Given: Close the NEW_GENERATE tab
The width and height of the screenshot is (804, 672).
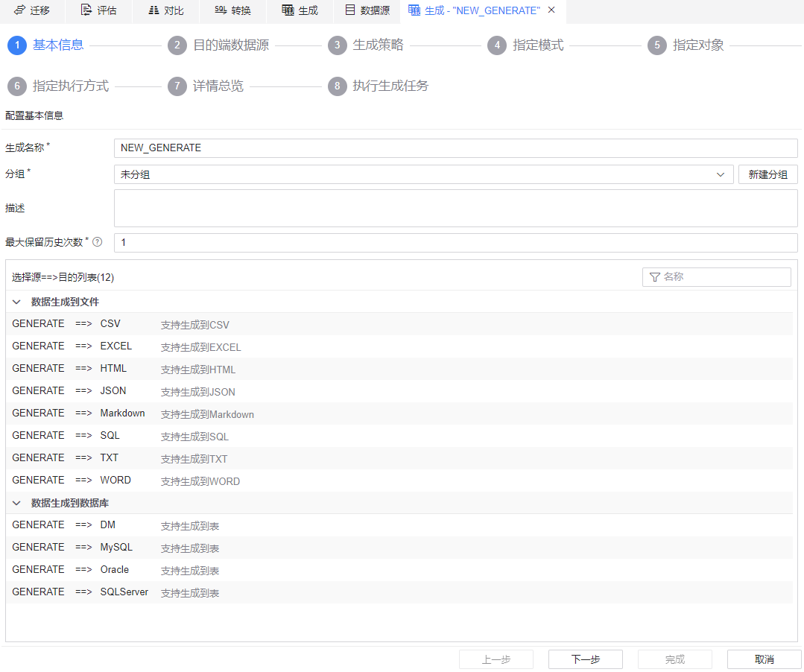Looking at the screenshot, I should pyautogui.click(x=551, y=10).
